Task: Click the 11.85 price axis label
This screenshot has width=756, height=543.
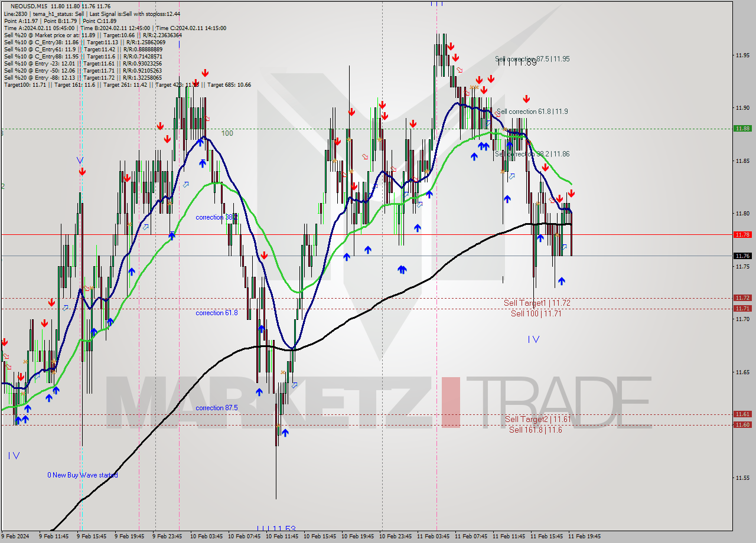Action: [742, 161]
